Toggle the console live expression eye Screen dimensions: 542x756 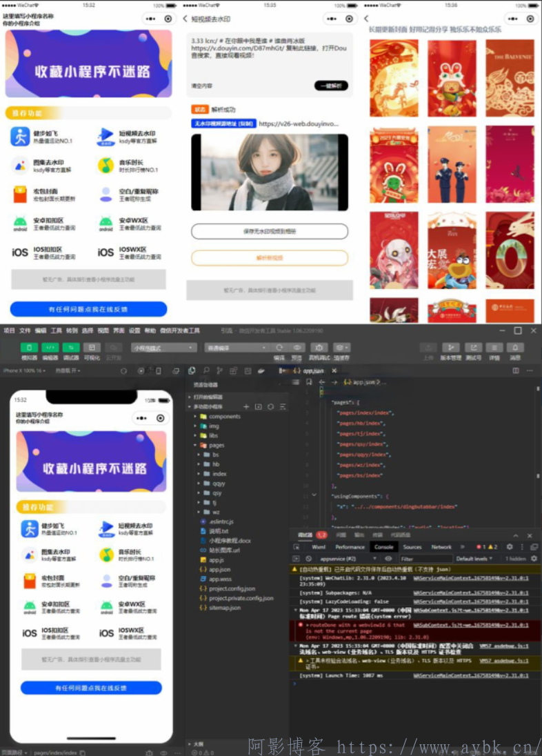click(x=388, y=559)
